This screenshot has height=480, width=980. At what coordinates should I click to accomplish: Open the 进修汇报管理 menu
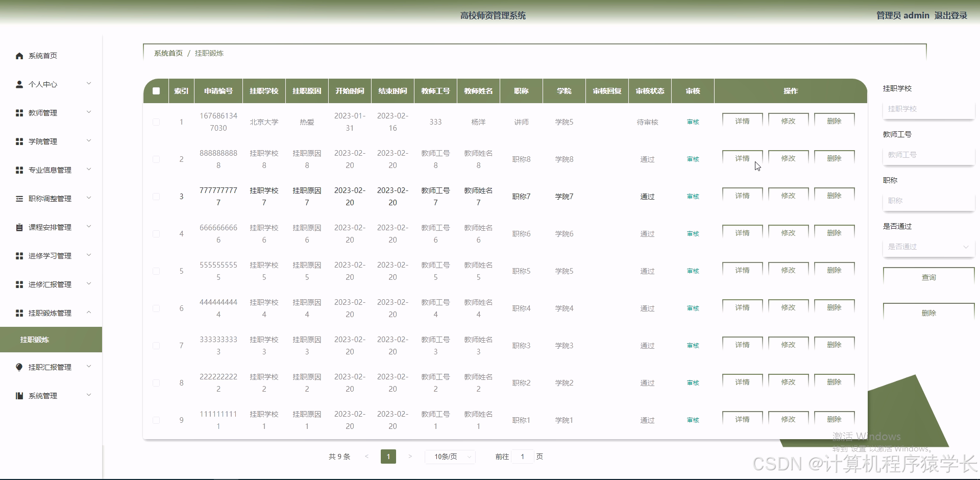51,284
